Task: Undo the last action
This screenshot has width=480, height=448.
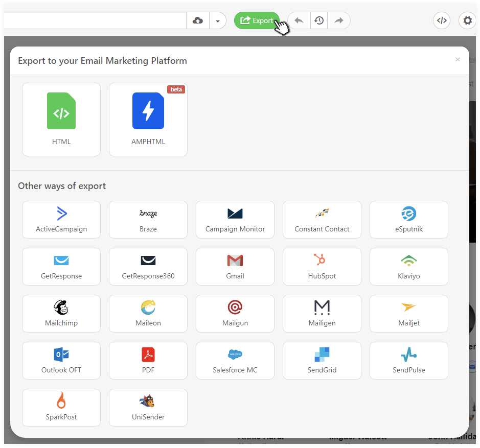Action: [x=299, y=20]
